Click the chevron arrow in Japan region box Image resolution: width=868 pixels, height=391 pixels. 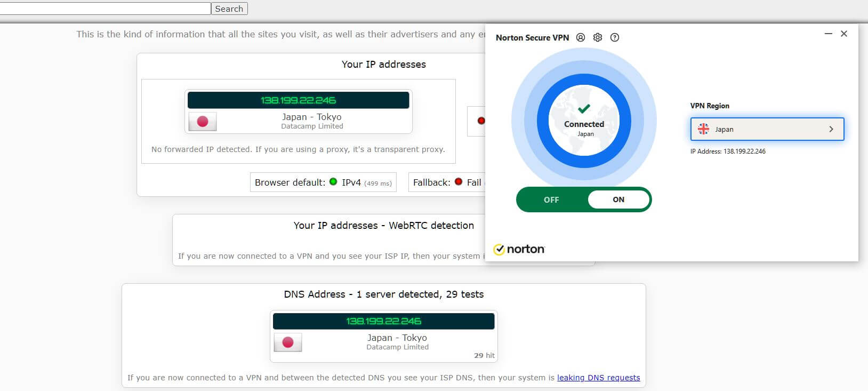831,129
